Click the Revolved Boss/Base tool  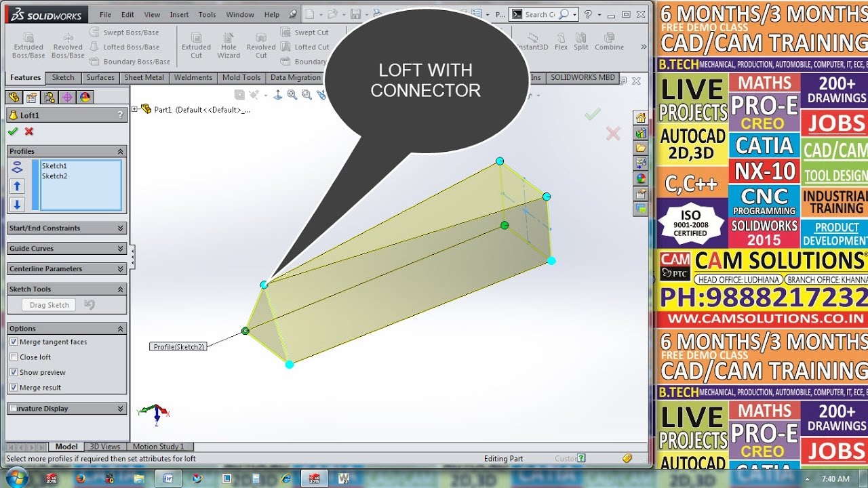pyautogui.click(x=68, y=45)
